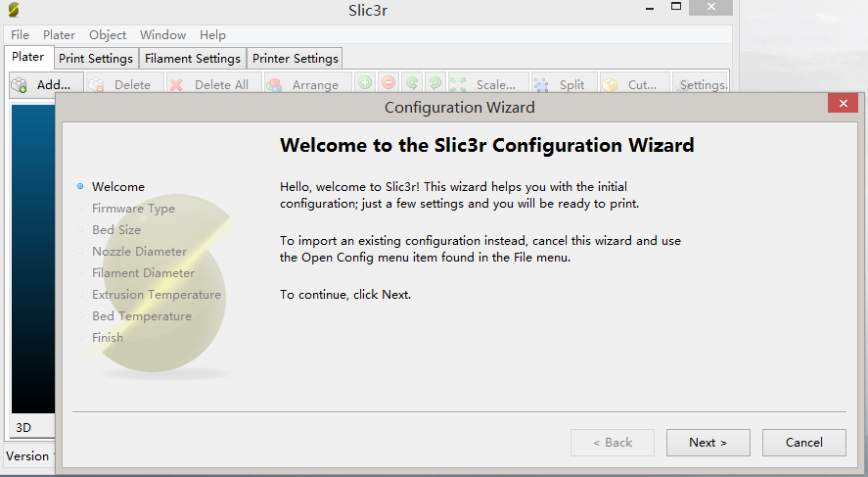The height and width of the screenshot is (477, 868).
Task: Click Next to continue the wizard
Action: 708,443
